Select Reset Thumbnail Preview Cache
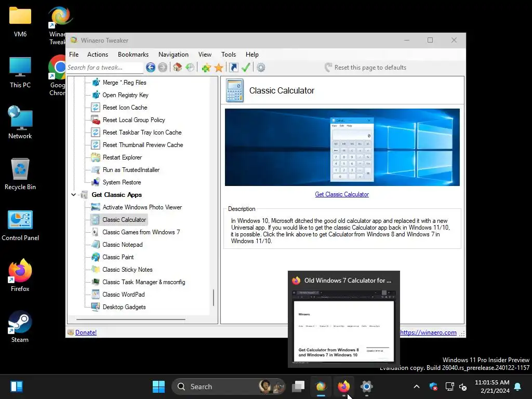The width and height of the screenshot is (532, 399). [143, 145]
